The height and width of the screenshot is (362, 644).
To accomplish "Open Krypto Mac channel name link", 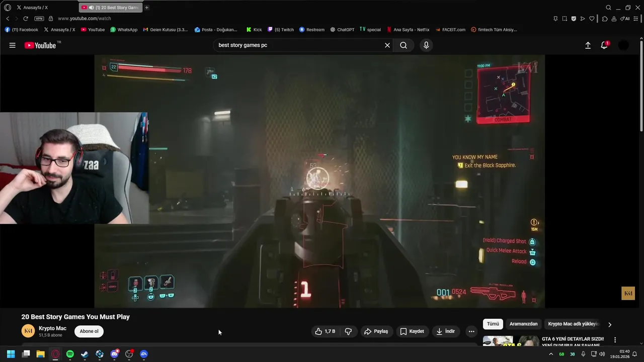I will [x=52, y=328].
